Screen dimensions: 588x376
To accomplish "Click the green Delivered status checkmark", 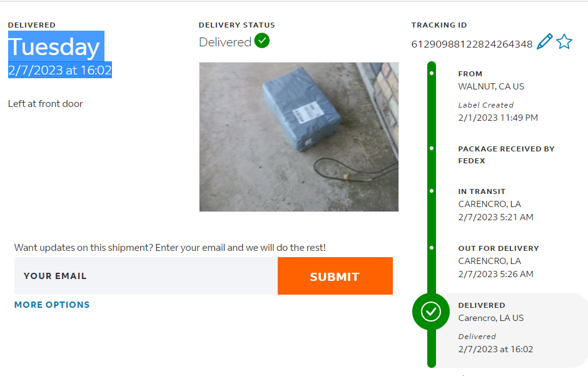I will 262,41.
